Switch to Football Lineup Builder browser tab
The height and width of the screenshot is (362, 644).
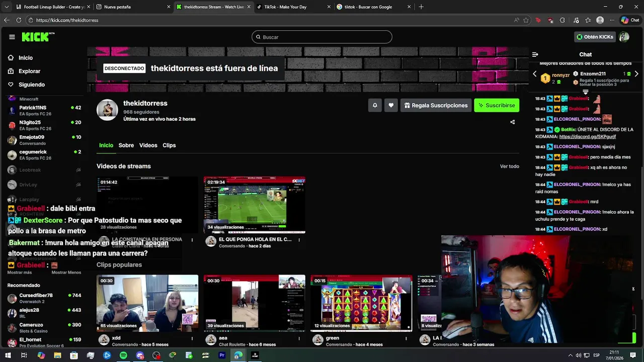pyautogui.click(x=53, y=7)
